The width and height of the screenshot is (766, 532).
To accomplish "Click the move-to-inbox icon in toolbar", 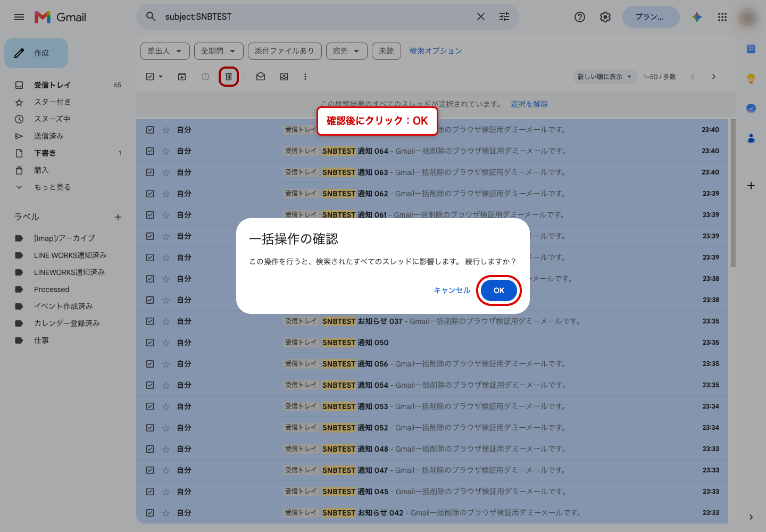I will click(x=284, y=77).
